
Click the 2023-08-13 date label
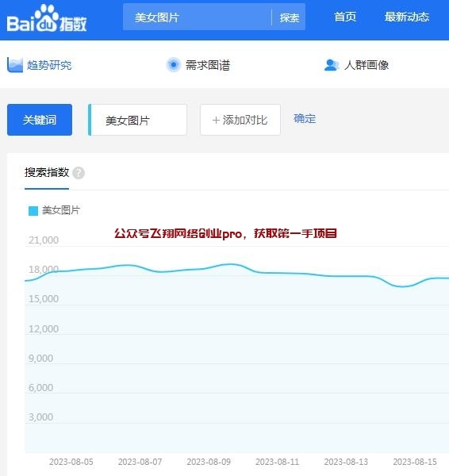pyautogui.click(x=346, y=462)
